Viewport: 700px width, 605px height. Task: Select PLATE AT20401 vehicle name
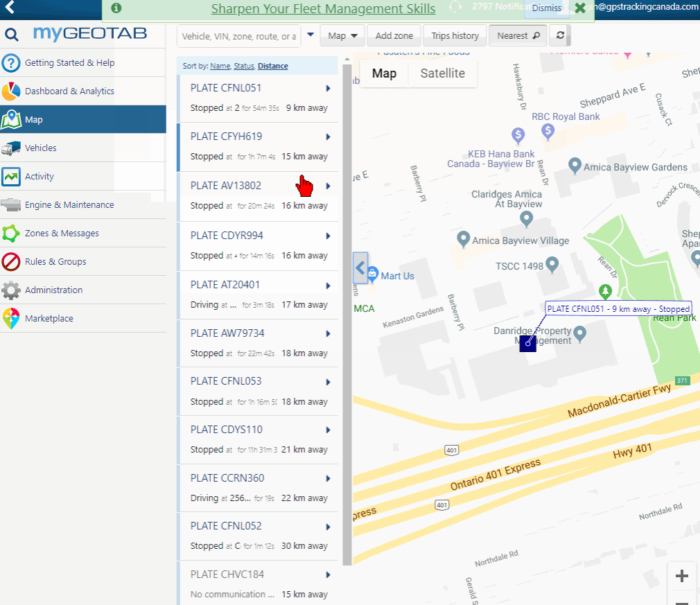[x=225, y=284]
